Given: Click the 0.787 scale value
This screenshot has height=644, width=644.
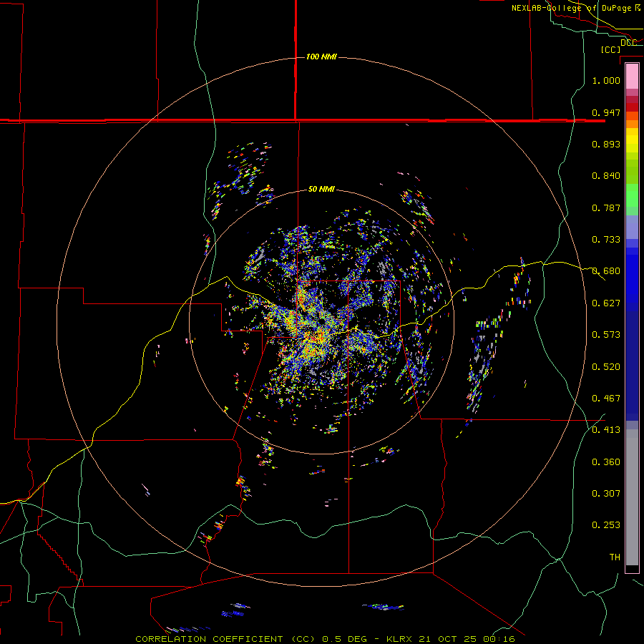Looking at the screenshot, I should (606, 208).
